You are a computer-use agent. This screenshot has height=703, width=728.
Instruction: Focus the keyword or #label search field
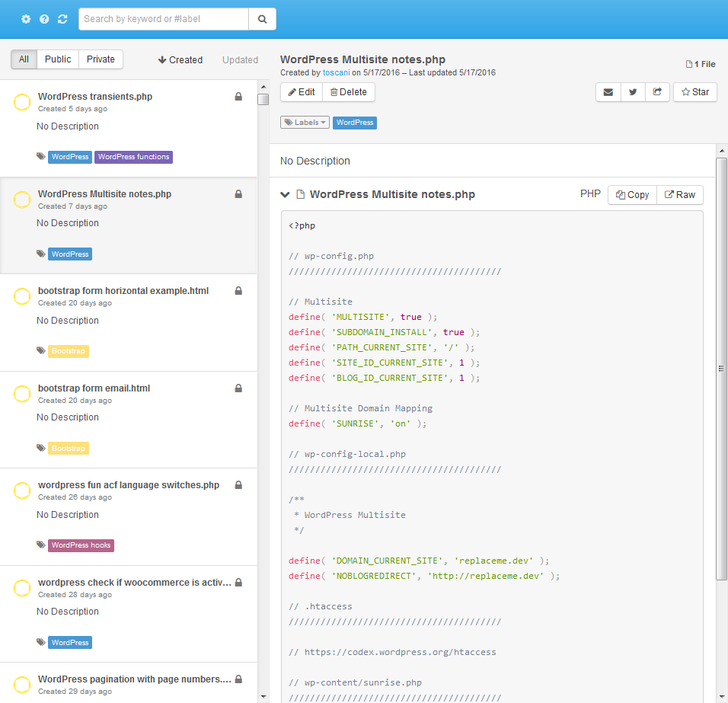click(x=164, y=19)
